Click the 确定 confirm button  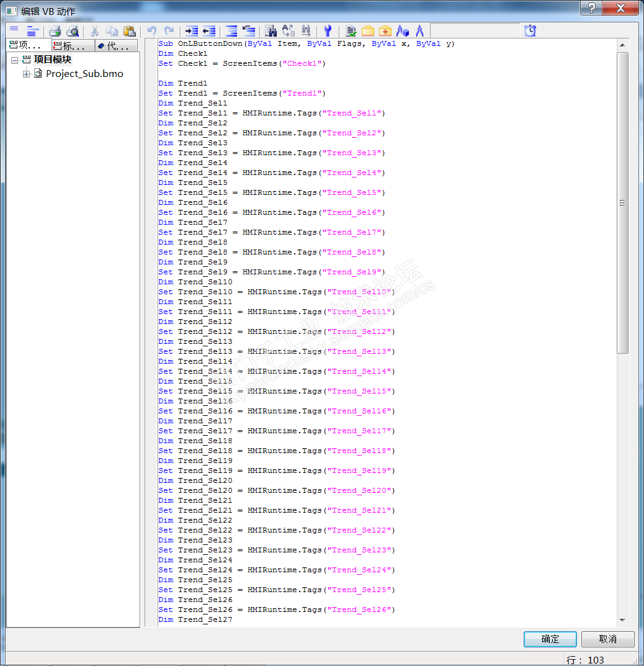pos(550,639)
